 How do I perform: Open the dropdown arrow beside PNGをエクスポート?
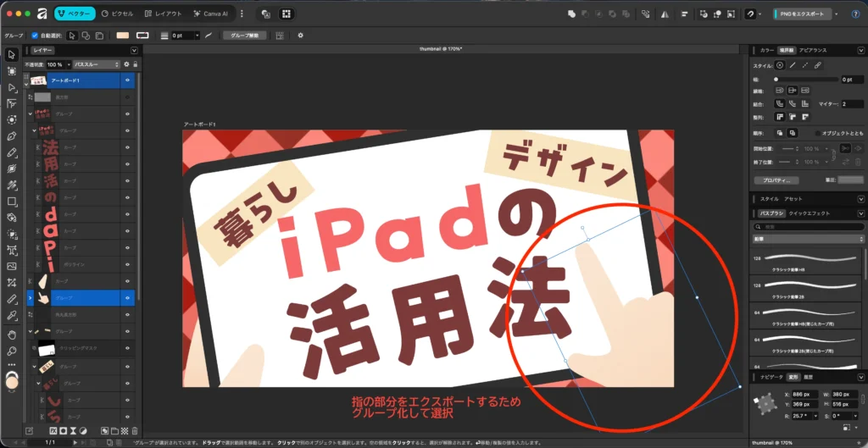pos(837,14)
